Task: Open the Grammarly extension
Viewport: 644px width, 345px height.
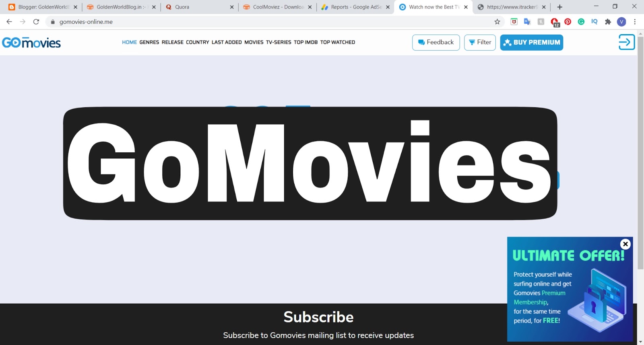Action: tap(581, 22)
